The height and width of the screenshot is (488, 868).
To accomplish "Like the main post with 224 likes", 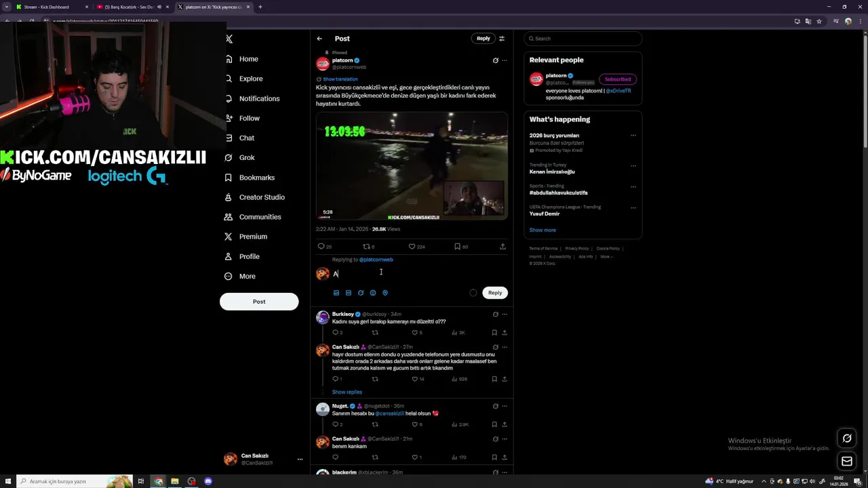I will click(x=416, y=247).
